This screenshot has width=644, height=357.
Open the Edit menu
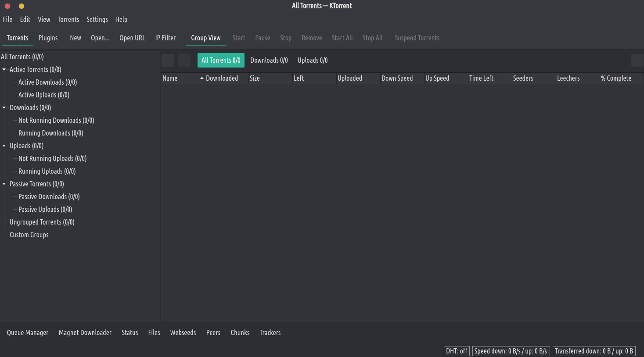(25, 19)
